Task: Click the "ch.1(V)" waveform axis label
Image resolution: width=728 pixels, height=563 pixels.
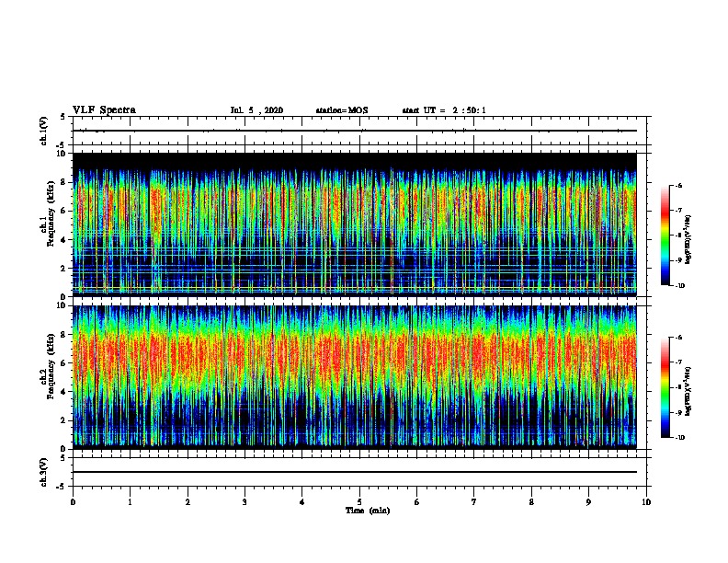Action: 44,131
